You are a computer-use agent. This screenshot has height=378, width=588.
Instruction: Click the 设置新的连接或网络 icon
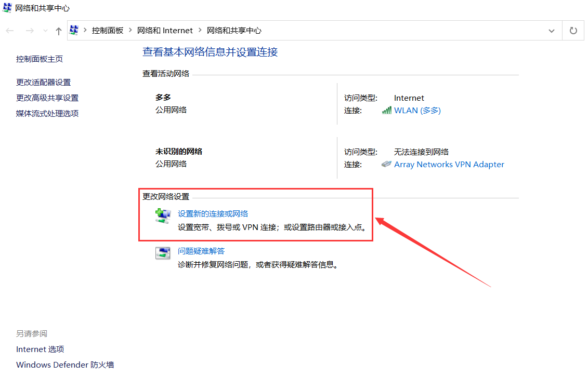[x=163, y=216]
